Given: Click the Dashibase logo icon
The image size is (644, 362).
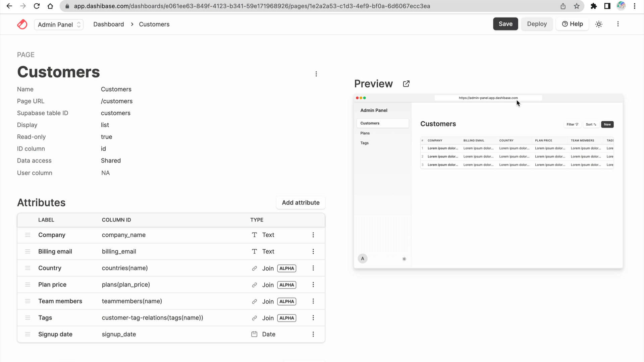Looking at the screenshot, I should click(22, 24).
